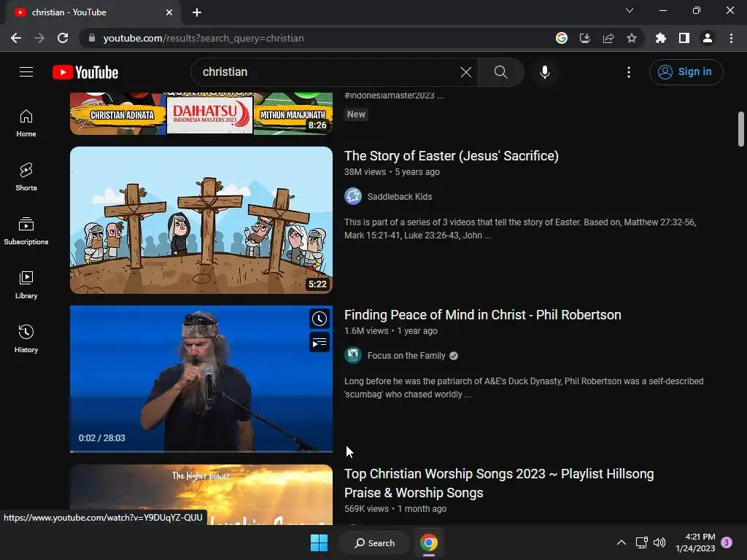Open the clock showing 4:21 PM
The image size is (747, 560).
(695, 542)
